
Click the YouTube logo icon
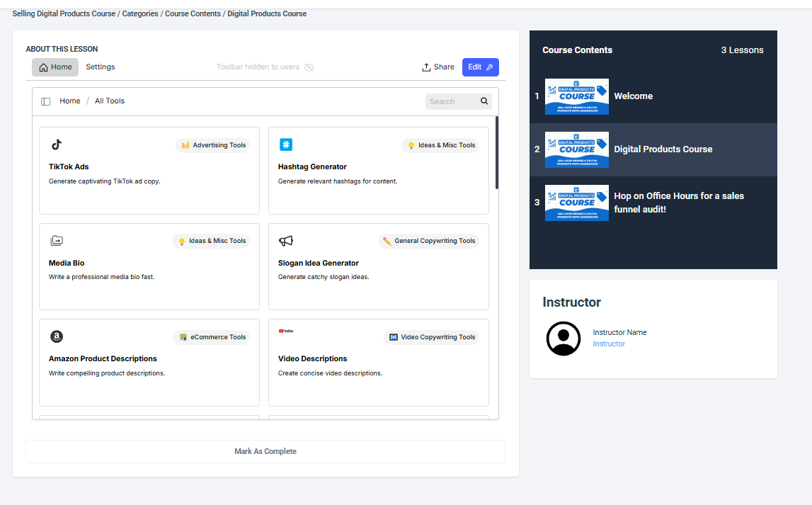click(286, 331)
